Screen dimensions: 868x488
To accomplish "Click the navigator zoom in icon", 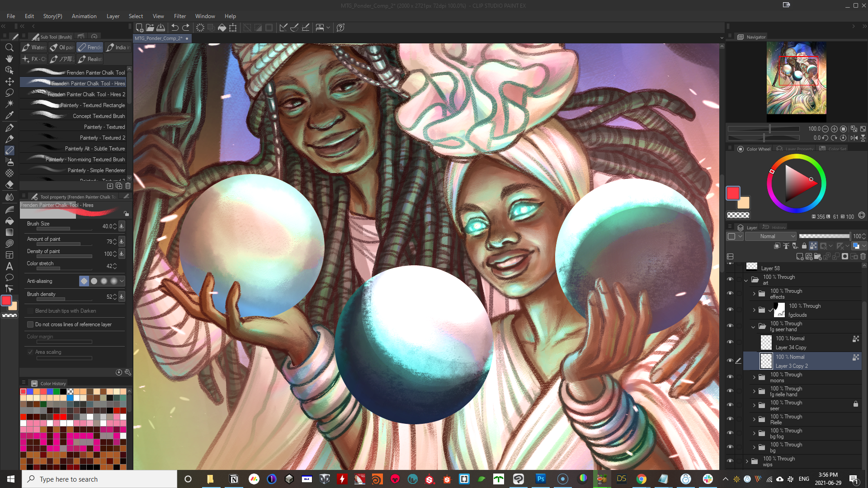I will point(835,129).
